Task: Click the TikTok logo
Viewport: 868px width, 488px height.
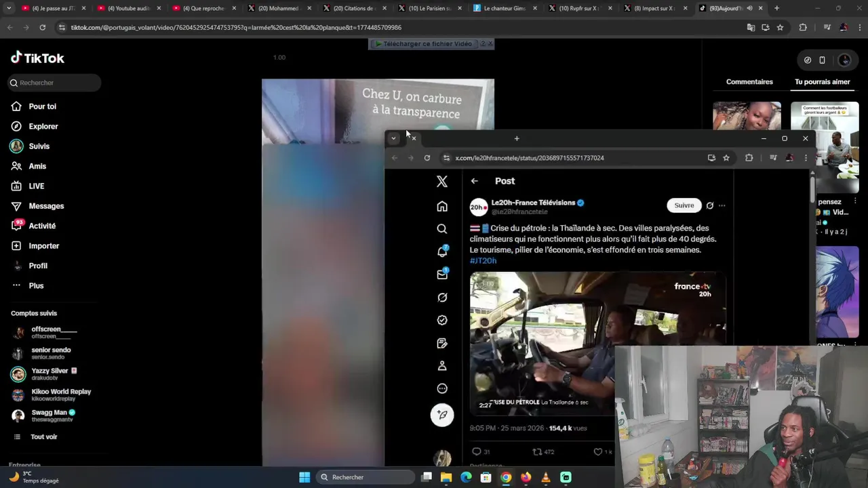Action: coord(37,58)
